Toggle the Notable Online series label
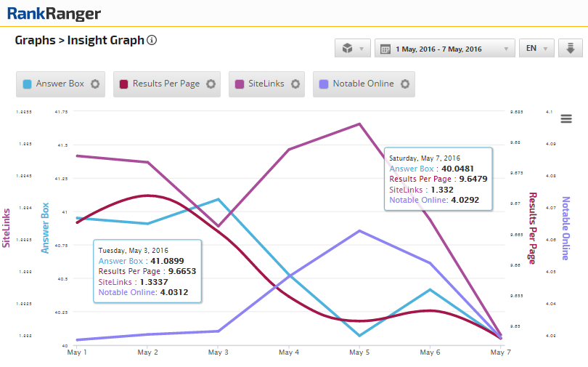 click(363, 84)
